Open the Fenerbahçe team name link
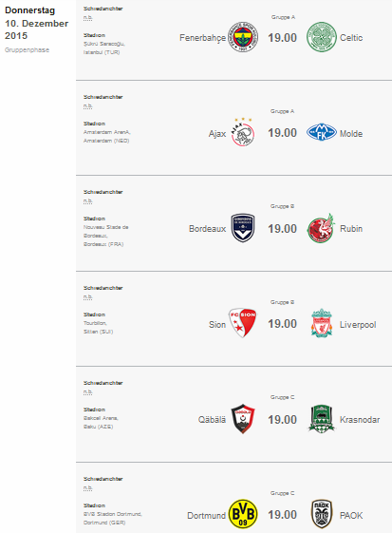The image size is (392, 533). tap(202, 38)
